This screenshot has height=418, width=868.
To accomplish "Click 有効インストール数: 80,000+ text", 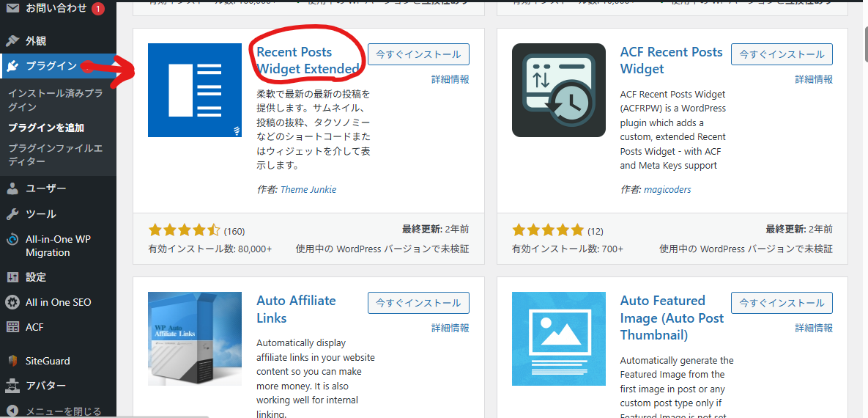I will coord(210,249).
